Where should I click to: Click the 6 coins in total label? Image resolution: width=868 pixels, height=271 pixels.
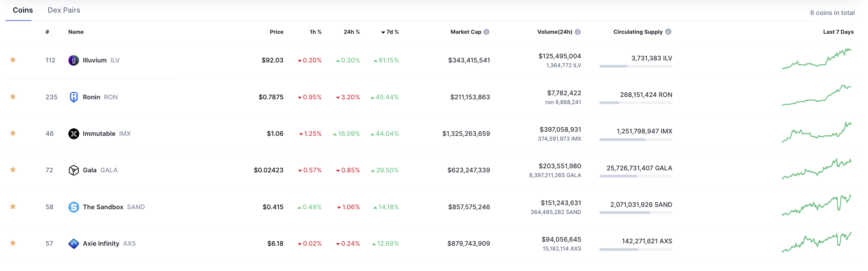[x=832, y=13]
